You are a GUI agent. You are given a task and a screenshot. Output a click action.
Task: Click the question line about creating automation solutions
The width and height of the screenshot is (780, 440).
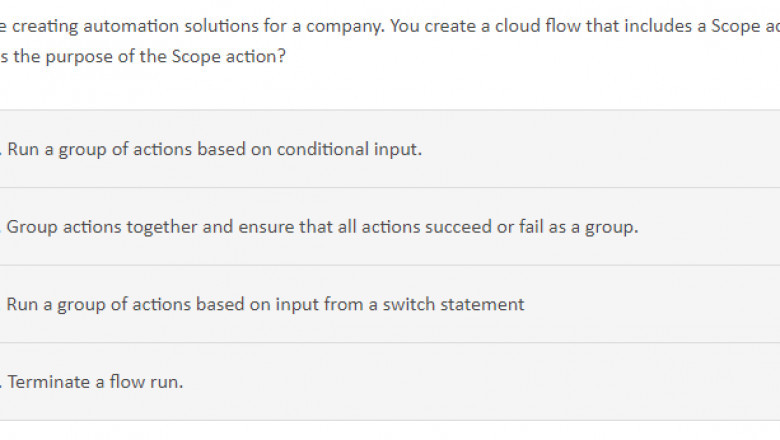[390, 26]
